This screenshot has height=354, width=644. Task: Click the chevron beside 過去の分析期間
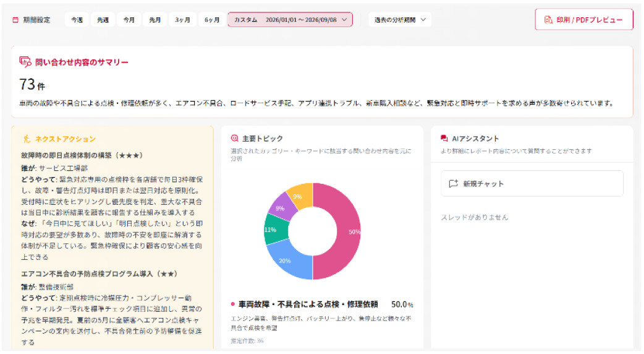(x=423, y=20)
